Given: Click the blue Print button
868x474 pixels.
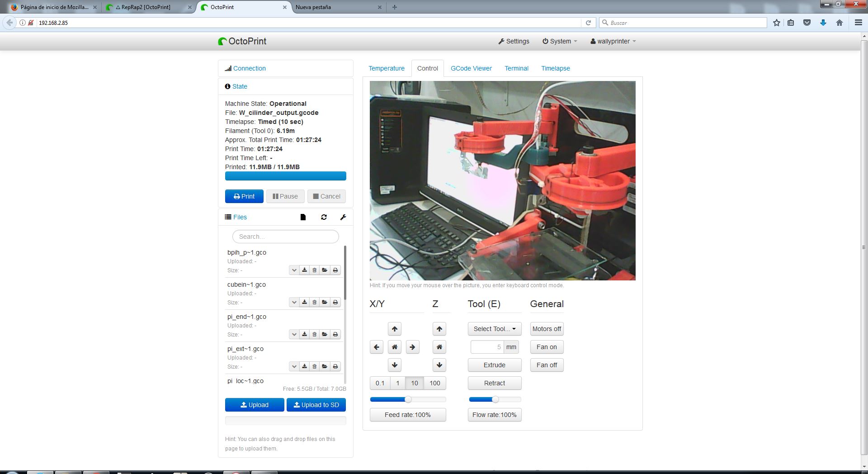Looking at the screenshot, I should pyautogui.click(x=244, y=196).
